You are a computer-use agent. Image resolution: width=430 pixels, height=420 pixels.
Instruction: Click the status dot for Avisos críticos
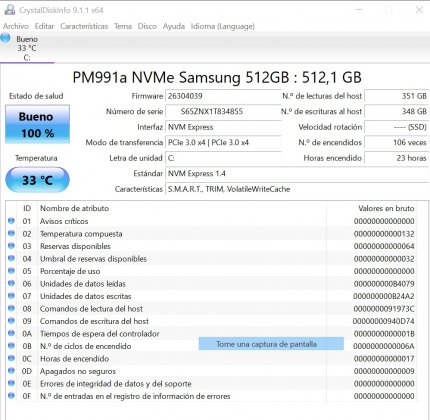pos(11,221)
